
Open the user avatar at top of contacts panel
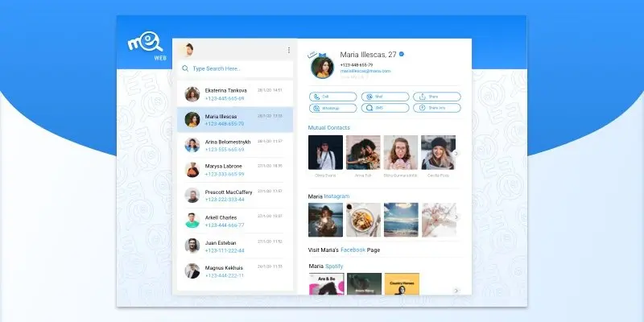188,50
